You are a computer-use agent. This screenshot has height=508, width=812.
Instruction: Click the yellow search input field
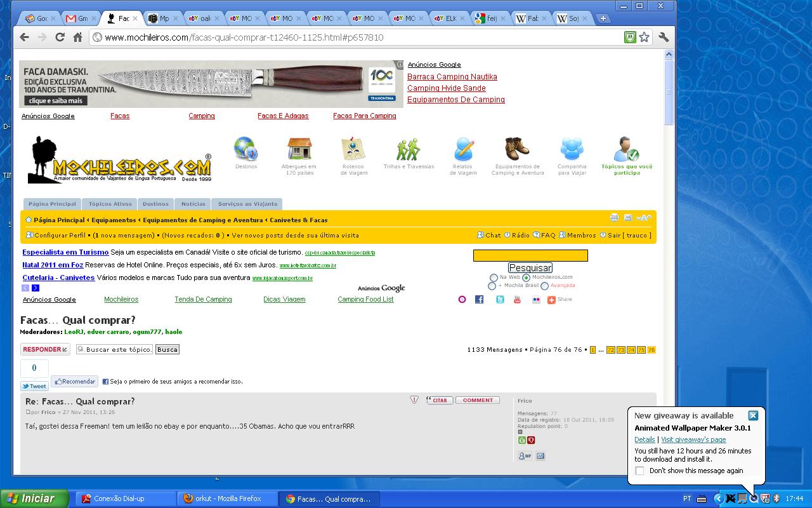530,255
